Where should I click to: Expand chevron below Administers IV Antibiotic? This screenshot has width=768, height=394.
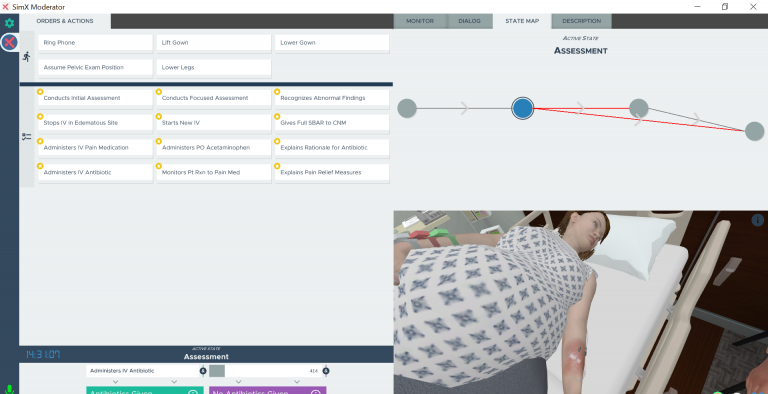point(116,382)
